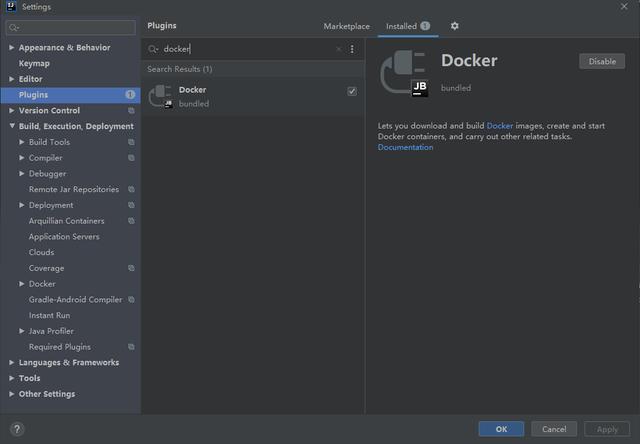Open Coverage settings page
Image resolution: width=640 pixels, height=444 pixels.
pos(46,268)
